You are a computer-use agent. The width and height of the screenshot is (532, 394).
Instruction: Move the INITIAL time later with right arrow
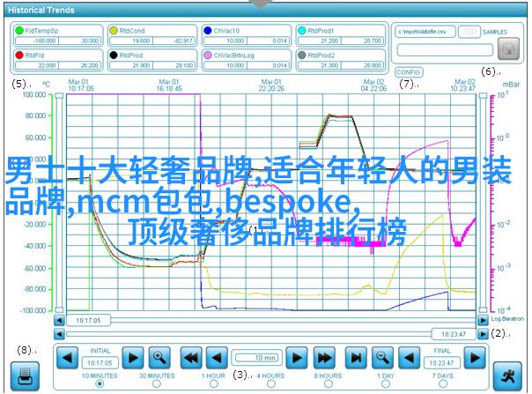(x=133, y=358)
